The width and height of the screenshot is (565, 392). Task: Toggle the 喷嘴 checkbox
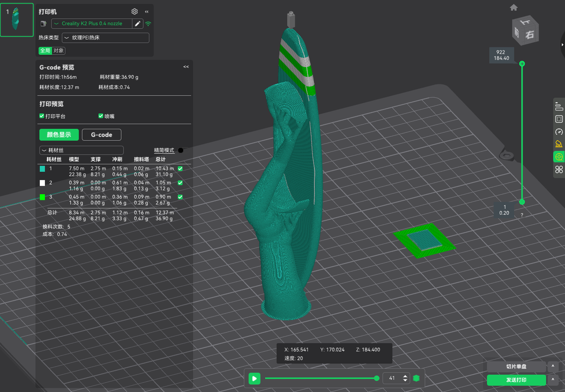click(x=101, y=116)
